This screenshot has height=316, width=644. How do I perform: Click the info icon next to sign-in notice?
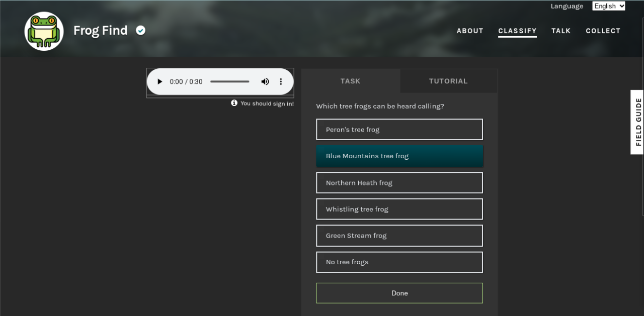234,103
